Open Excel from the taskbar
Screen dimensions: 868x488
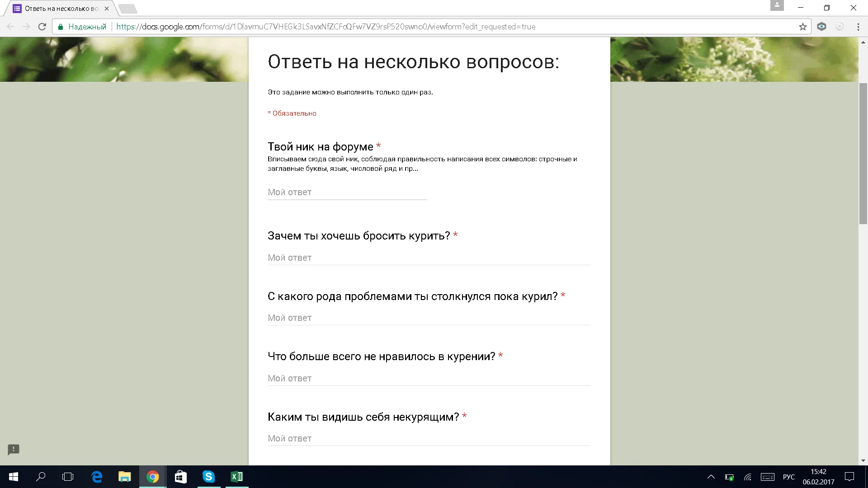236,477
